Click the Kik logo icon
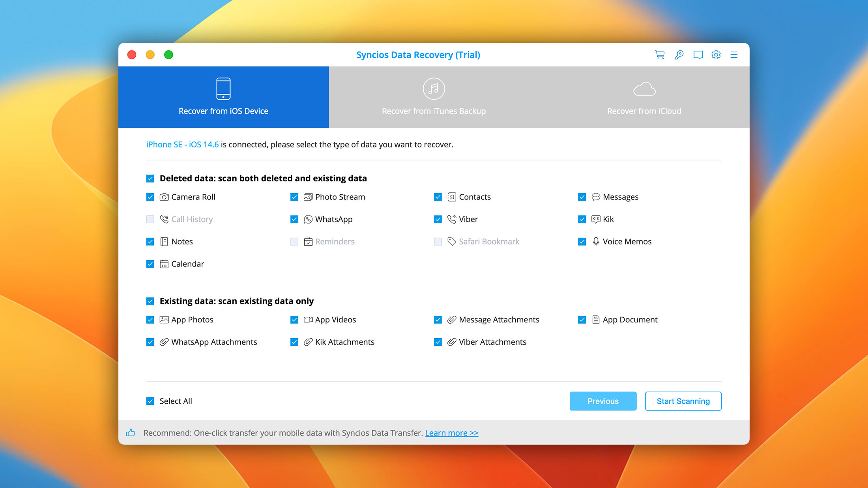 click(x=596, y=219)
